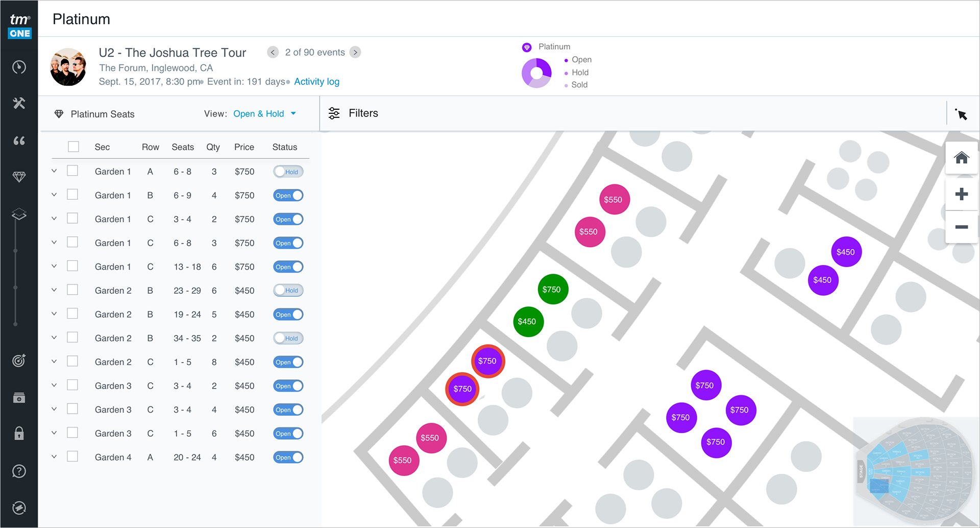Open the tm ONE logo home
The image size is (980, 528).
(20, 26)
